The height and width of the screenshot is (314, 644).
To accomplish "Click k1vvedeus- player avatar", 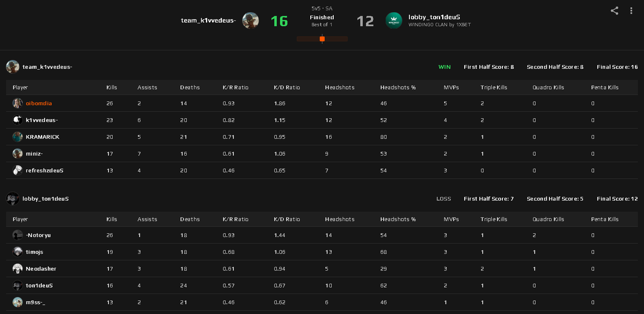I will tap(18, 120).
